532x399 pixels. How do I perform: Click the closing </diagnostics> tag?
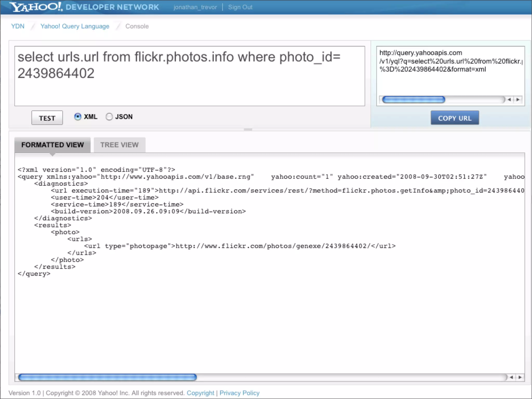(63, 218)
